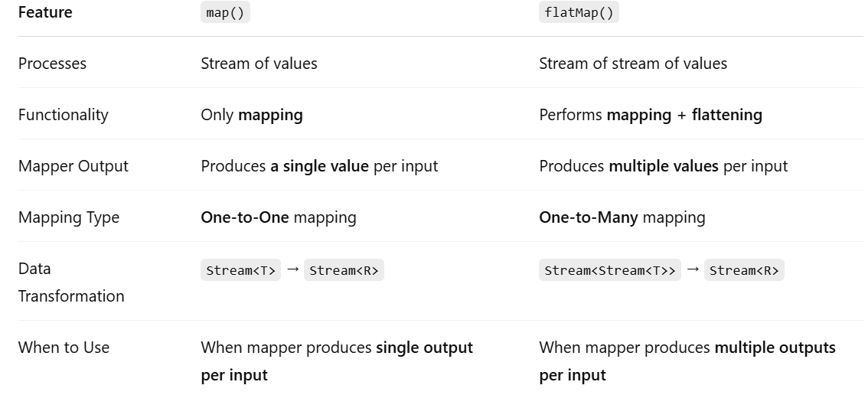Click the 'One-to-Many mapping' cell
868x395 pixels.
coord(622,217)
